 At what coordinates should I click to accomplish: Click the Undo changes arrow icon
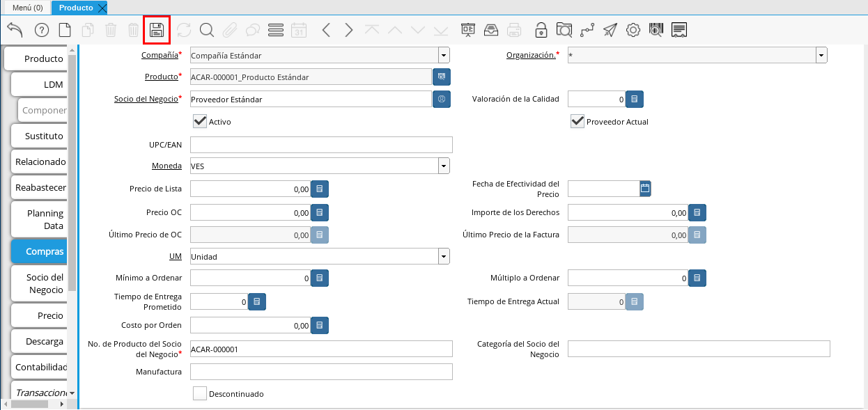(15, 30)
